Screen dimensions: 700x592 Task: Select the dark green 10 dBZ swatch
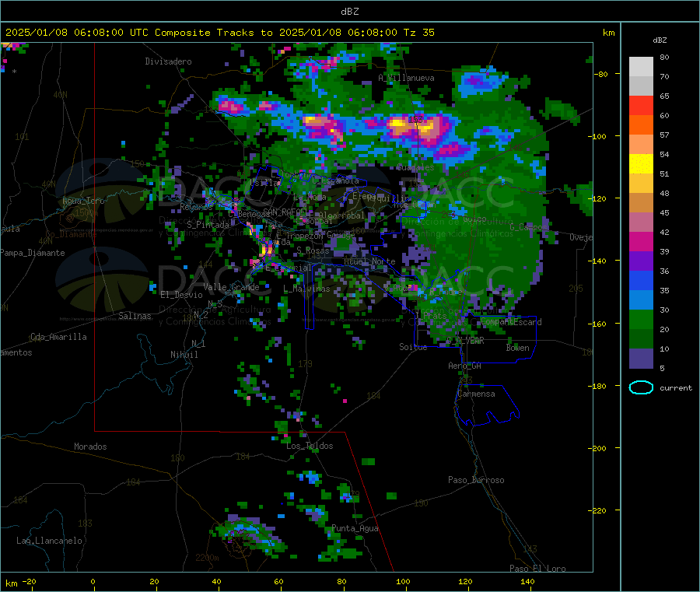click(x=641, y=339)
